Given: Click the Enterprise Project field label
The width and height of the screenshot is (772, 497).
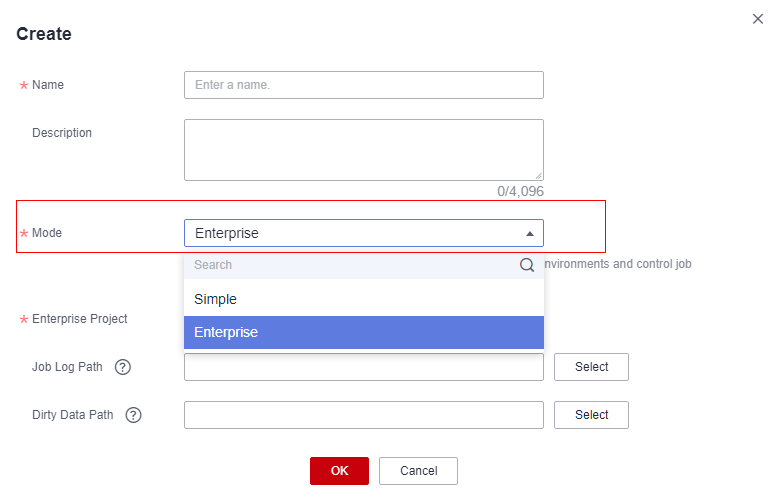Looking at the screenshot, I should 80,319.
